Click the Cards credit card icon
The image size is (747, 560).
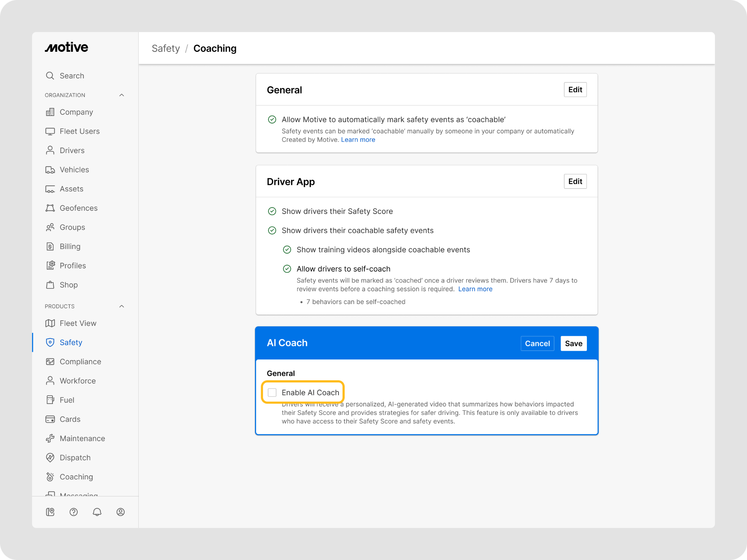click(50, 419)
